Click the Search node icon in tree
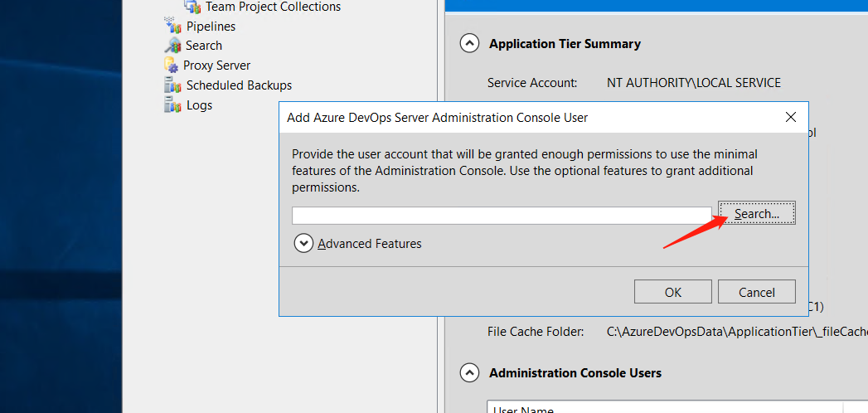868x413 pixels. click(172, 45)
